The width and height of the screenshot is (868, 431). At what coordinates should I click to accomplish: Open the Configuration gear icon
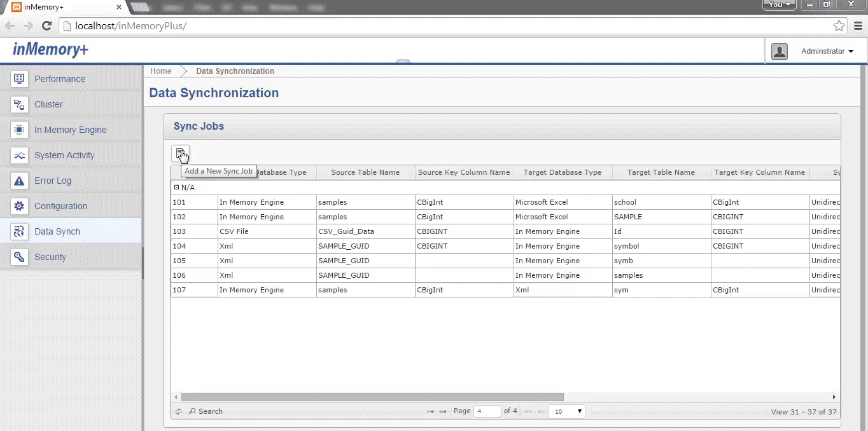(19, 206)
